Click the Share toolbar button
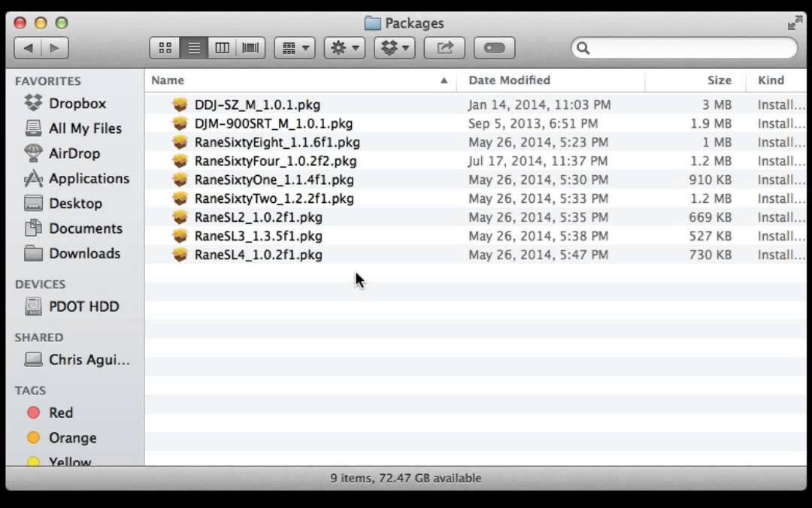The image size is (812, 508). 444,48
